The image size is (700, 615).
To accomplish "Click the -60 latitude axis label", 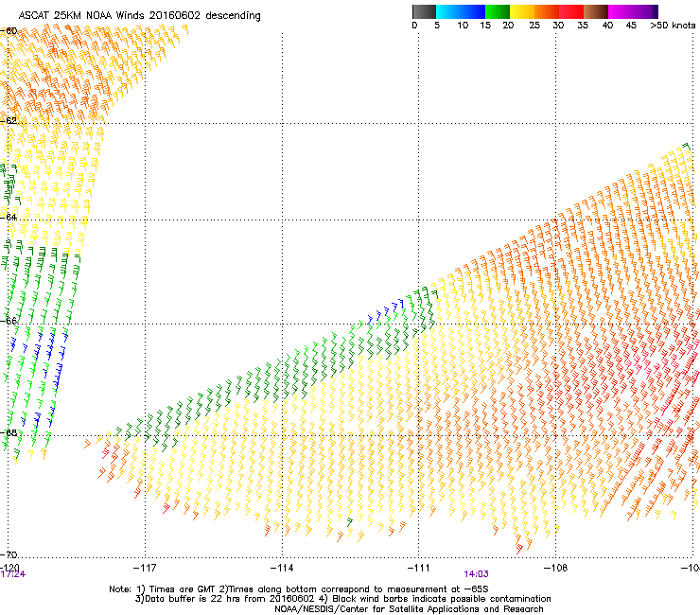I will click(x=9, y=31).
